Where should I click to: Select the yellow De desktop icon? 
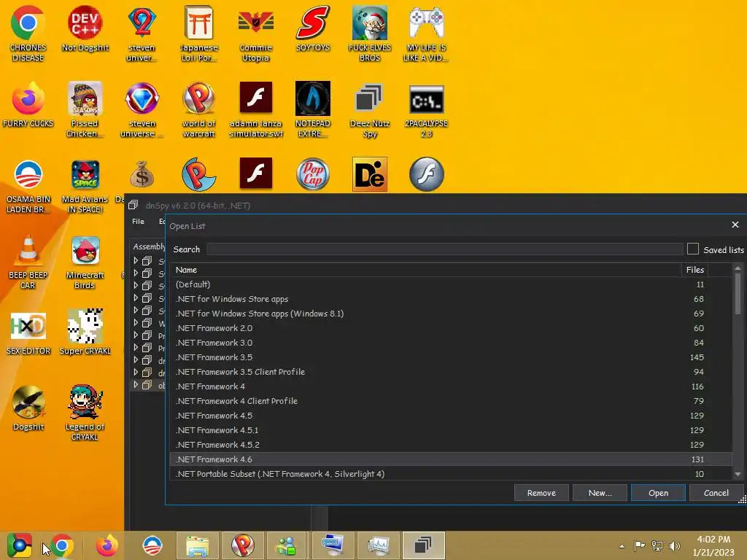[x=370, y=174]
